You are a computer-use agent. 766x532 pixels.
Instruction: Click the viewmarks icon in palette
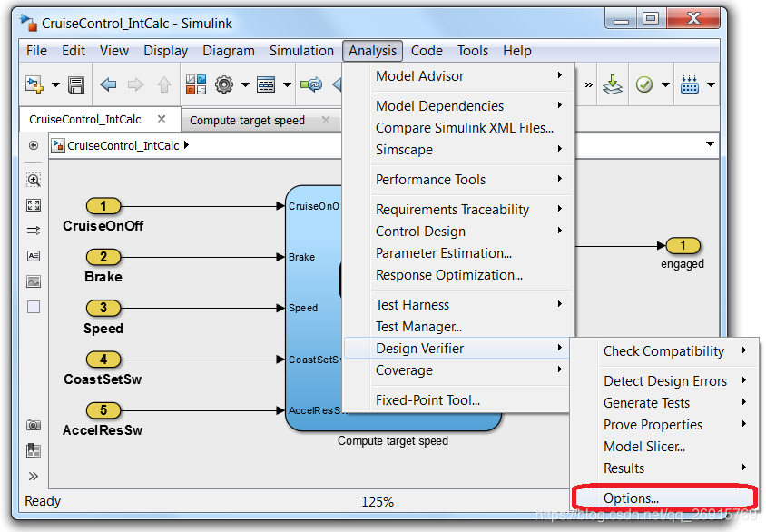pyautogui.click(x=34, y=450)
